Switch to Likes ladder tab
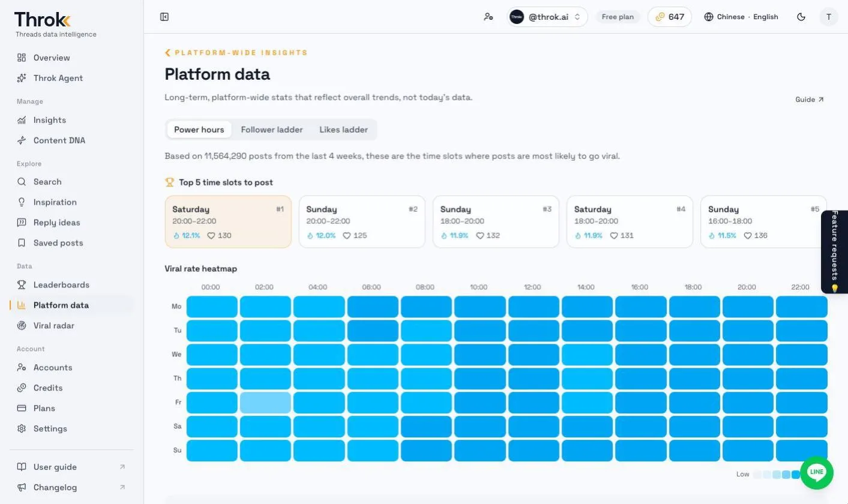Image resolution: width=848 pixels, height=504 pixels. [343, 130]
